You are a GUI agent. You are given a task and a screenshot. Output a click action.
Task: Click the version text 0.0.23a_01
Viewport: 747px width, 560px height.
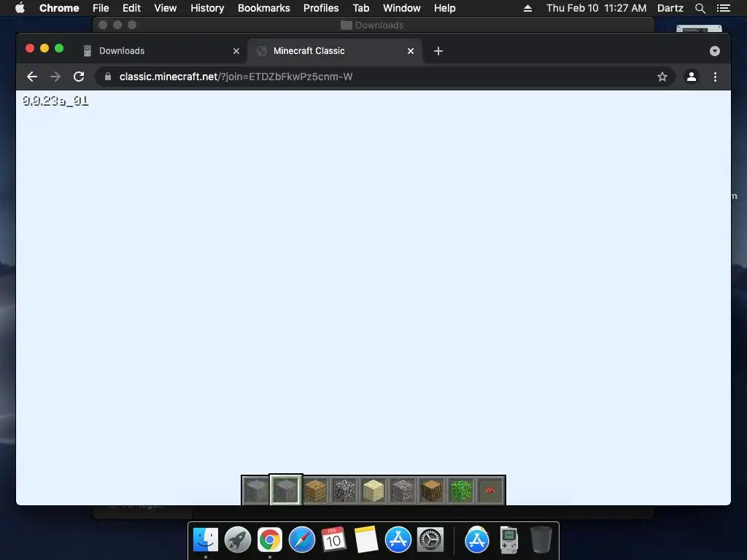(x=55, y=101)
